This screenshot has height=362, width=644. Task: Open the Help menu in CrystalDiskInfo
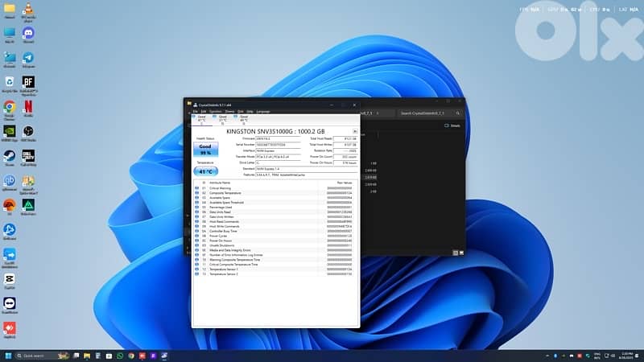[x=250, y=111]
